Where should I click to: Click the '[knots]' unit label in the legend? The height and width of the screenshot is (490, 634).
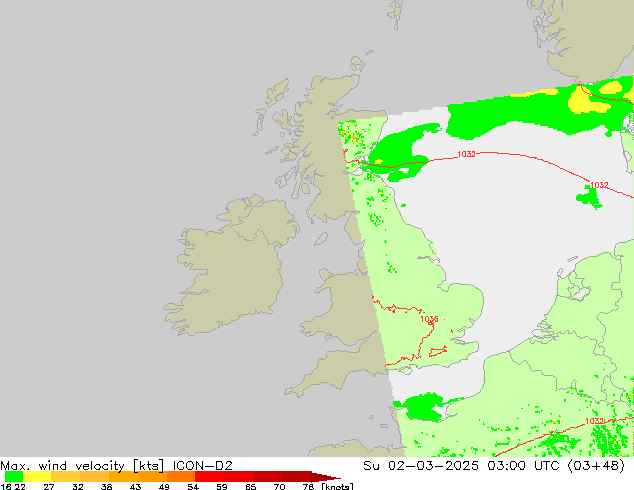coord(337,486)
